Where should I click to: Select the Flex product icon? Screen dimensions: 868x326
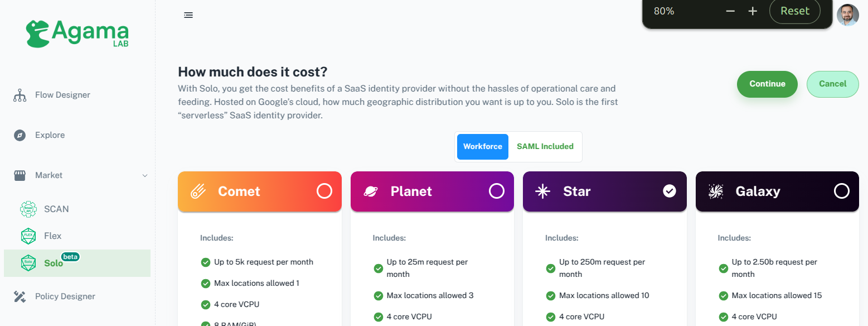(28, 236)
